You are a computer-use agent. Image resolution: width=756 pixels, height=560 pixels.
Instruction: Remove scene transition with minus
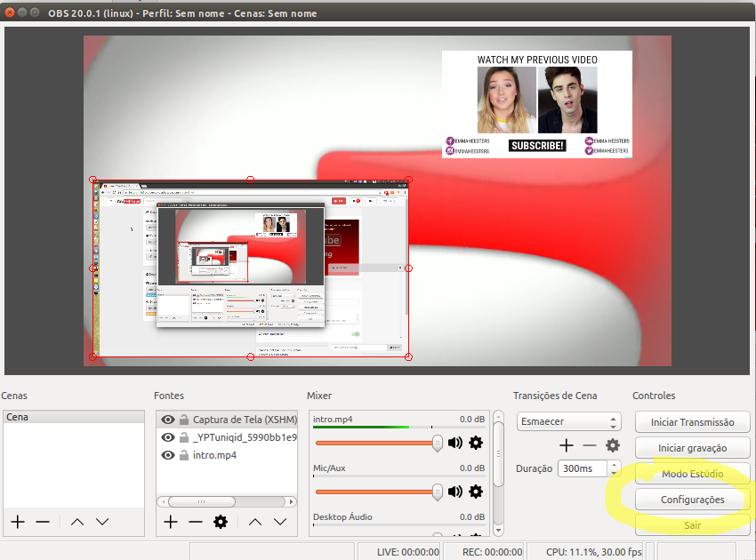coord(590,445)
